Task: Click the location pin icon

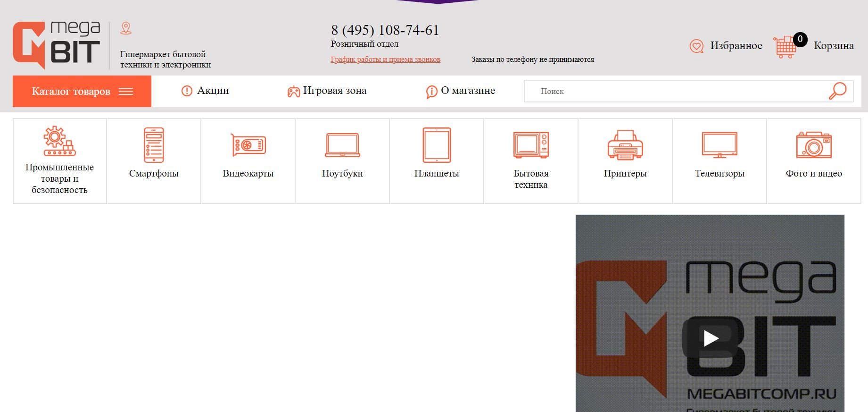Action: (x=126, y=28)
